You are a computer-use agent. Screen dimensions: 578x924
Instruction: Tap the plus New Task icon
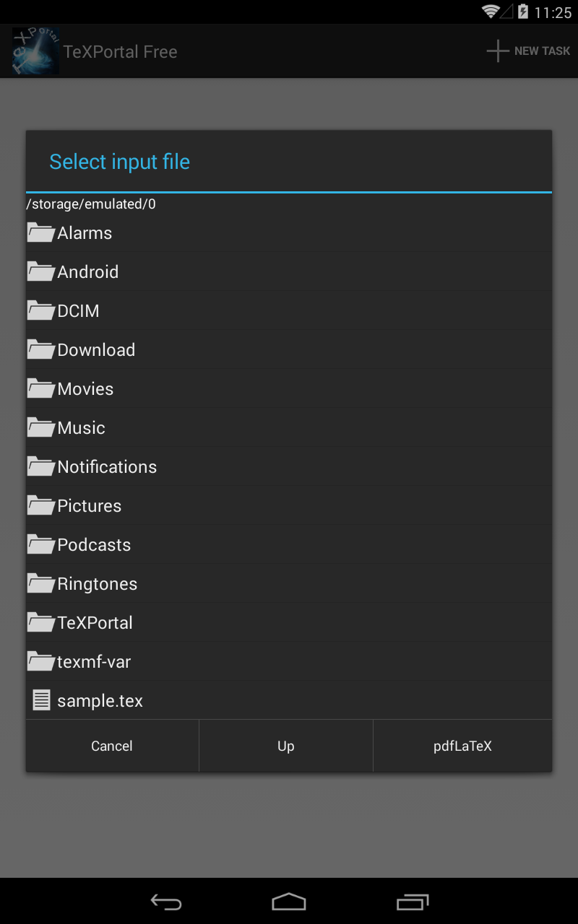[x=498, y=51]
